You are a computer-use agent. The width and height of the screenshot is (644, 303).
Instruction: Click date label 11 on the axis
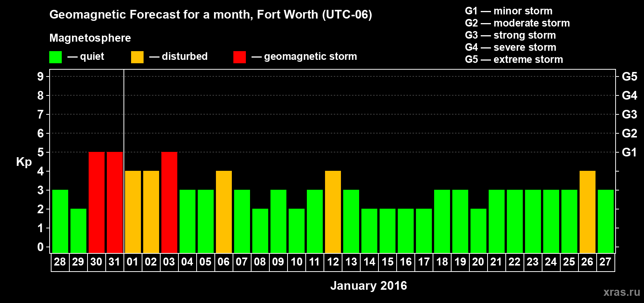pyautogui.click(x=314, y=262)
